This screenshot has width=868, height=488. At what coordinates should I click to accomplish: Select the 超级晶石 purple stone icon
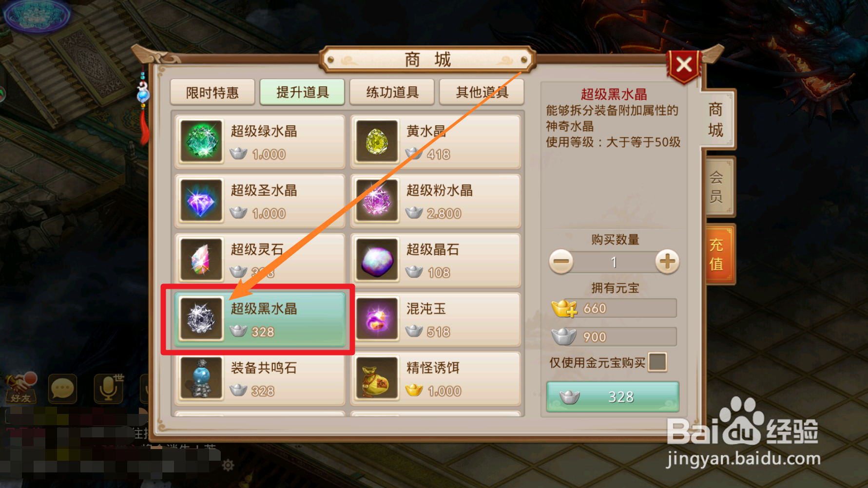click(x=377, y=260)
